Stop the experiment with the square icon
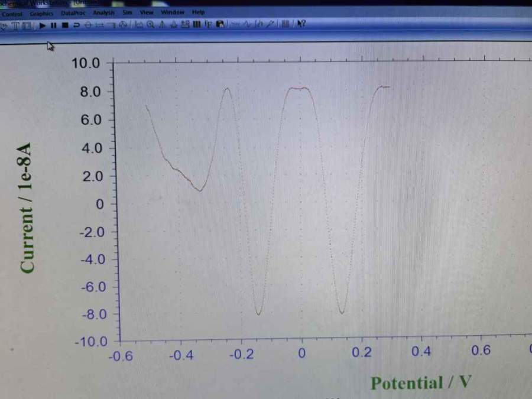The height and width of the screenshot is (399, 532). [65, 25]
